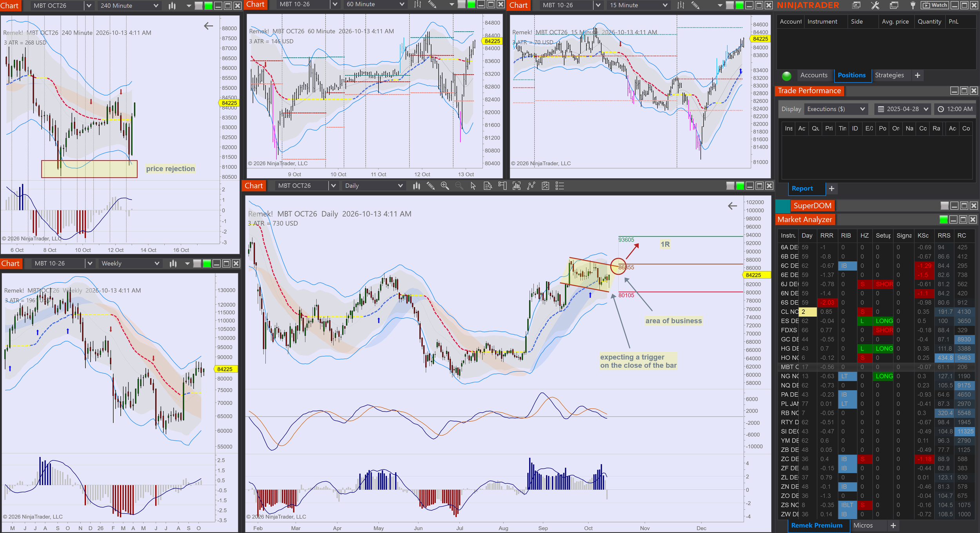Expand Executions ($) display dropdown
980x533 pixels.
coord(836,109)
